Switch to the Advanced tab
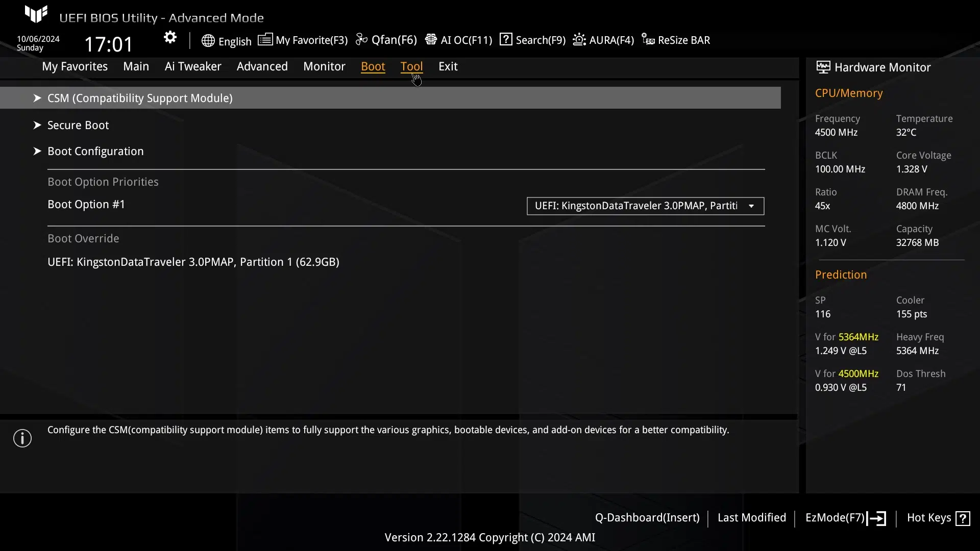This screenshot has width=980, height=551. (x=262, y=66)
